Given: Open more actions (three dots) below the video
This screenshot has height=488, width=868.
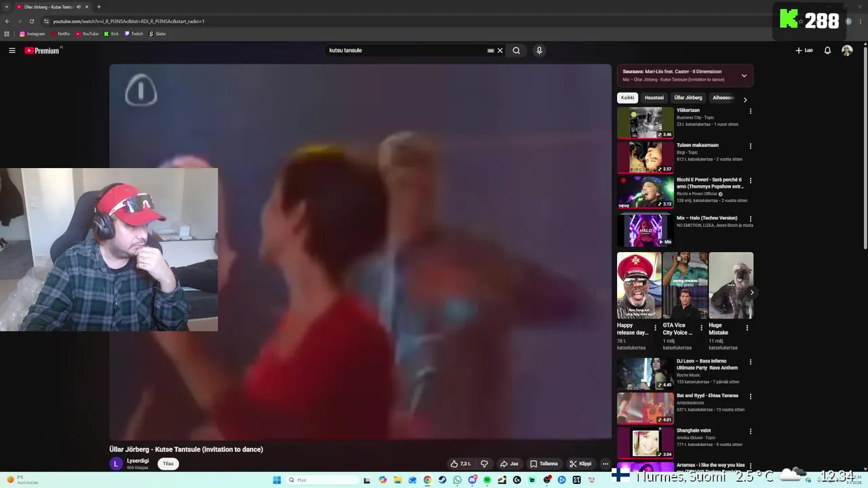Looking at the screenshot, I should point(606,464).
